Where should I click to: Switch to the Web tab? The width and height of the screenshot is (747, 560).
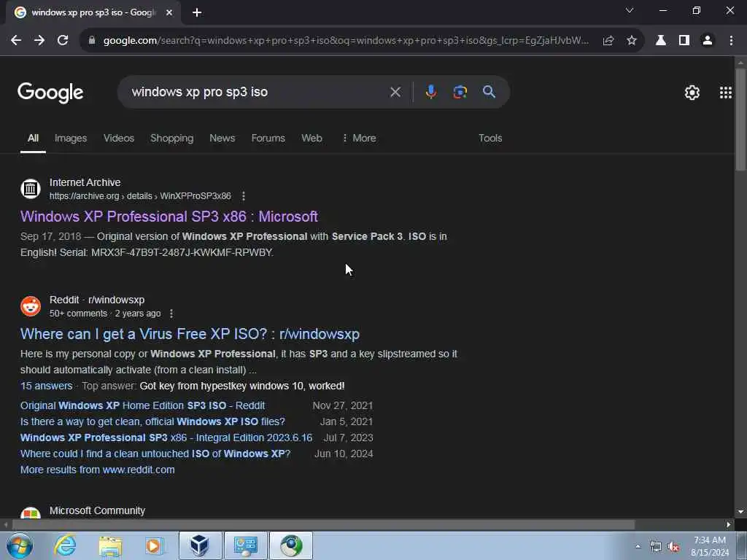point(311,138)
